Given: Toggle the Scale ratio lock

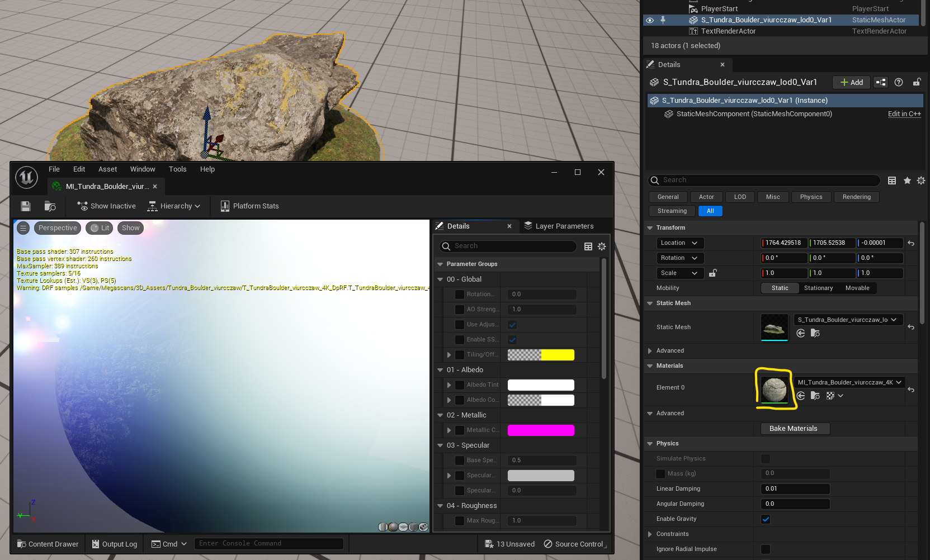Looking at the screenshot, I should pyautogui.click(x=713, y=273).
